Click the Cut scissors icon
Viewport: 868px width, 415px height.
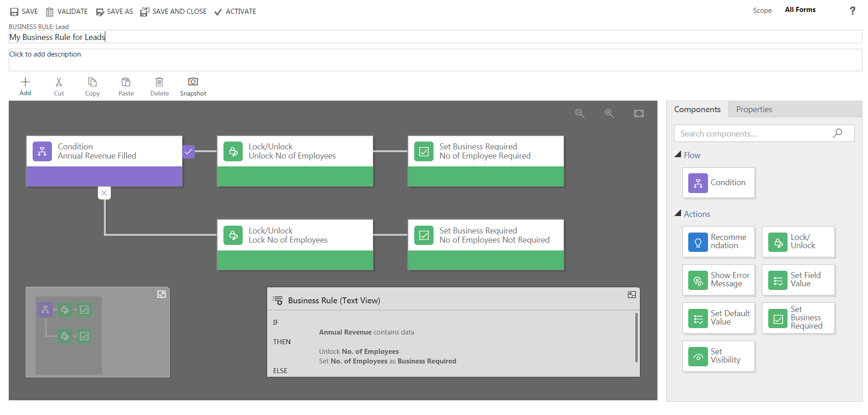point(59,82)
